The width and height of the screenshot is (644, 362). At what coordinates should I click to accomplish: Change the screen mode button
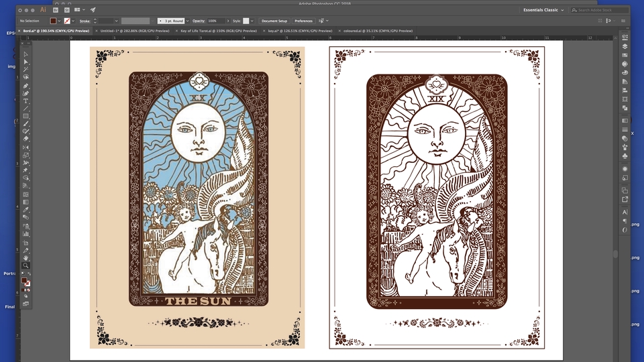pyautogui.click(x=25, y=304)
